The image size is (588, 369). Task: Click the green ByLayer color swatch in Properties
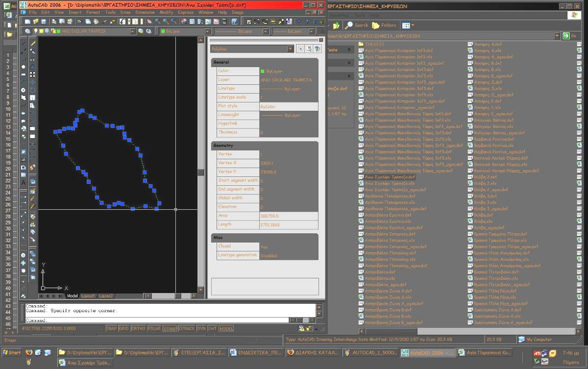coord(263,72)
